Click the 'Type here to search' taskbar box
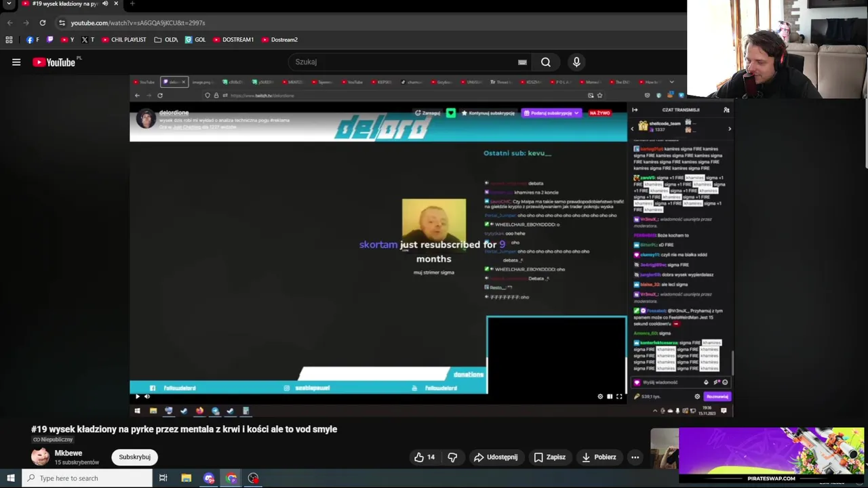Image resolution: width=868 pixels, height=488 pixels. (x=87, y=478)
